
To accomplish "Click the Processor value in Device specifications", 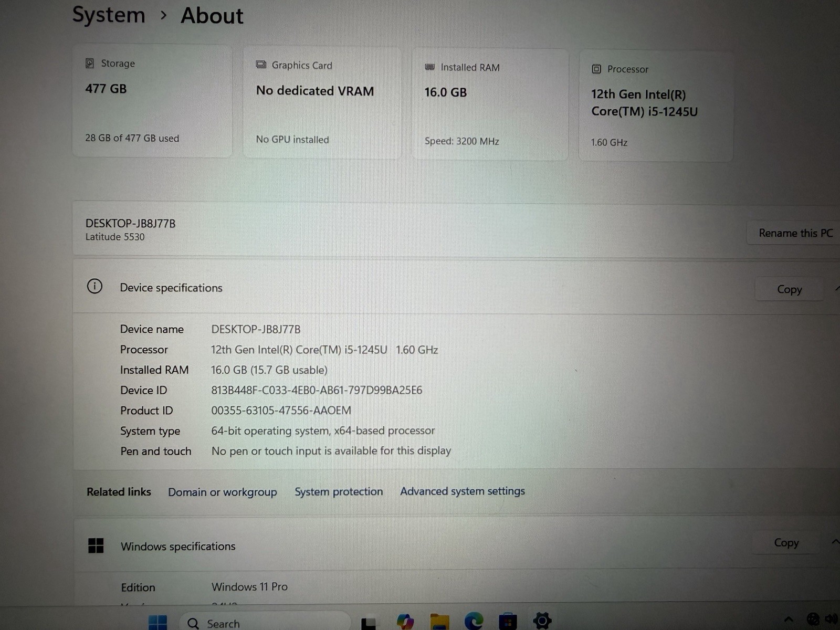I will point(324,350).
